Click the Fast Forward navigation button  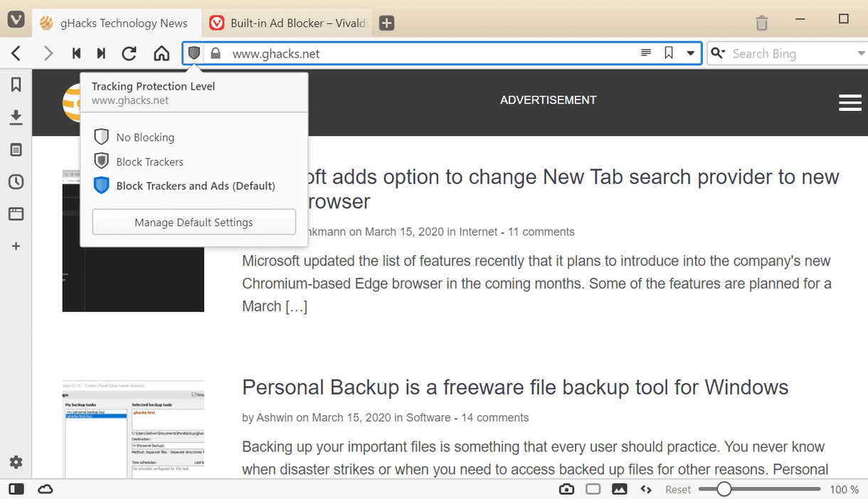pyautogui.click(x=102, y=53)
